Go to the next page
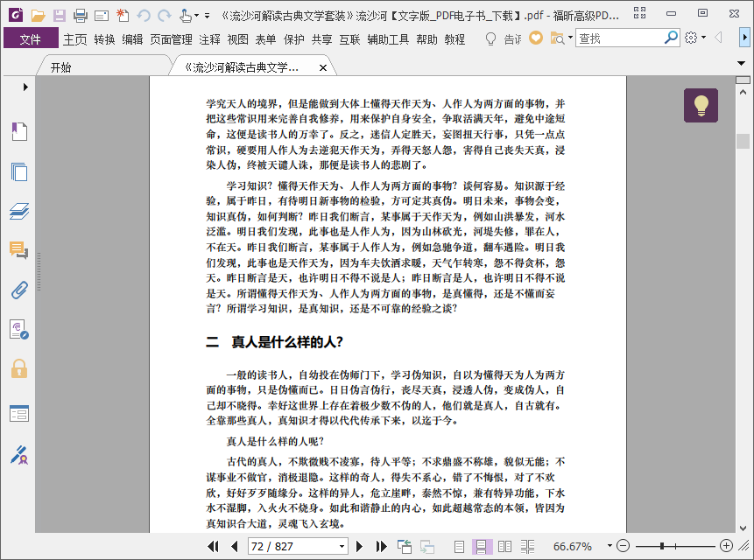 click(x=359, y=546)
